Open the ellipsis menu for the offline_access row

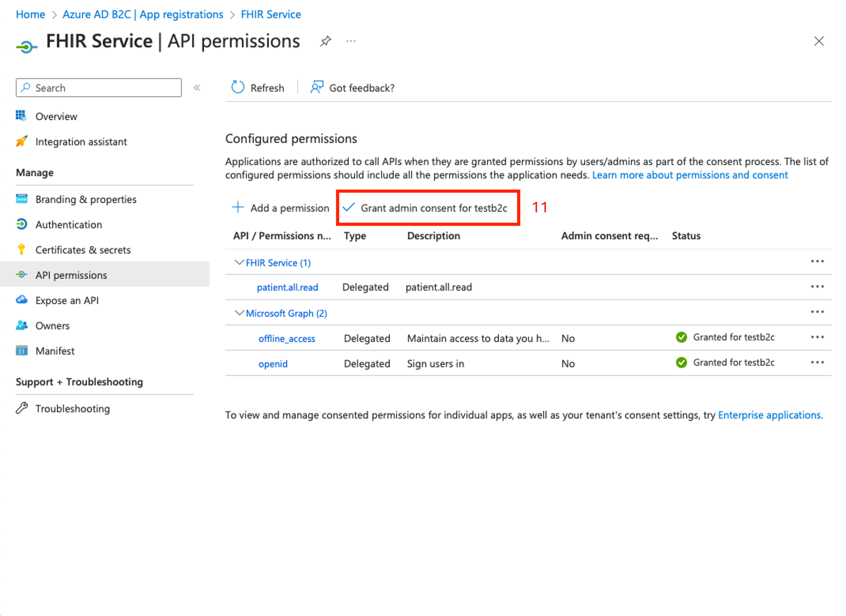coord(817,337)
